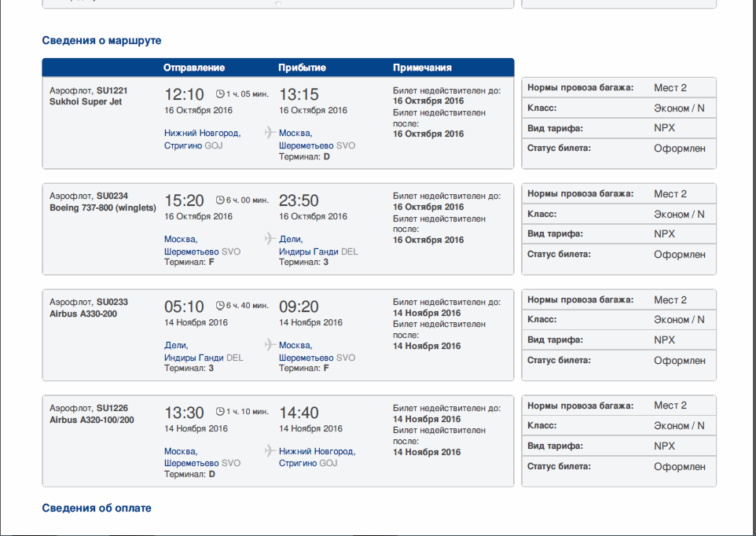Click the 14:40 arrival time in Нижний Новгород
The width and height of the screenshot is (756, 536).
(299, 413)
